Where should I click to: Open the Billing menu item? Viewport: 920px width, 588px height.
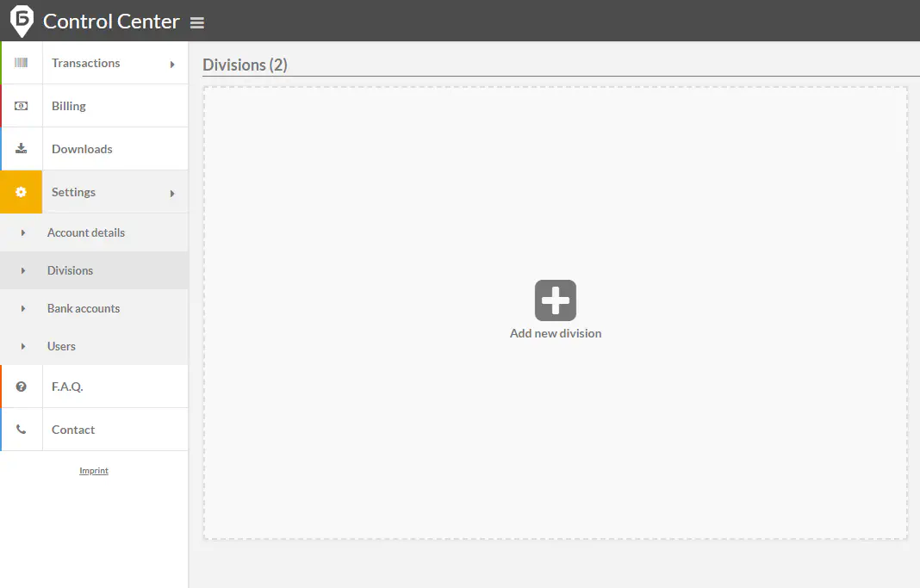click(69, 106)
